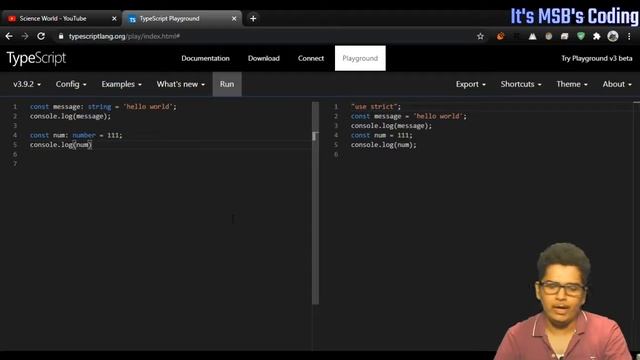
Task: Click the browser forward arrow
Action: click(25, 36)
